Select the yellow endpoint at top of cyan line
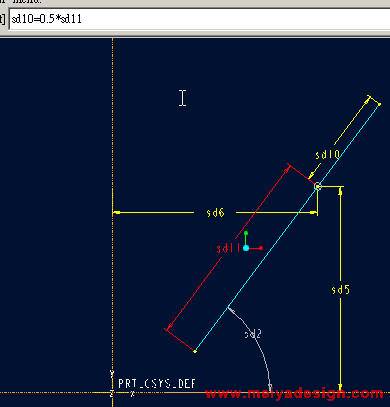 (x=379, y=105)
